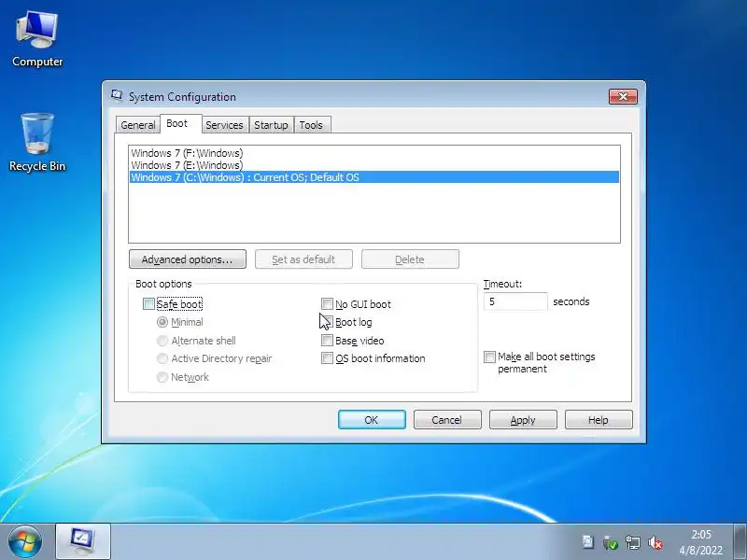Select the Boot tab
The width and height of the screenshot is (747, 560).
coord(180,123)
